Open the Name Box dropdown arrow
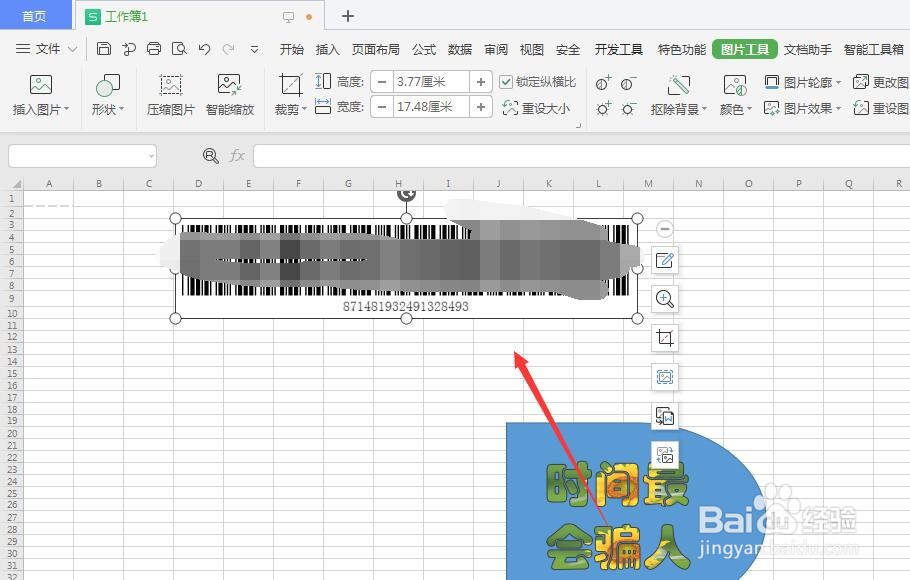910x580 pixels. (x=151, y=156)
